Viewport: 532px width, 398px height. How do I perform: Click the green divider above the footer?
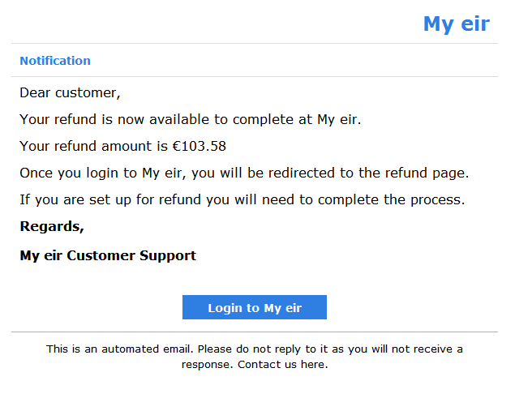click(x=255, y=332)
